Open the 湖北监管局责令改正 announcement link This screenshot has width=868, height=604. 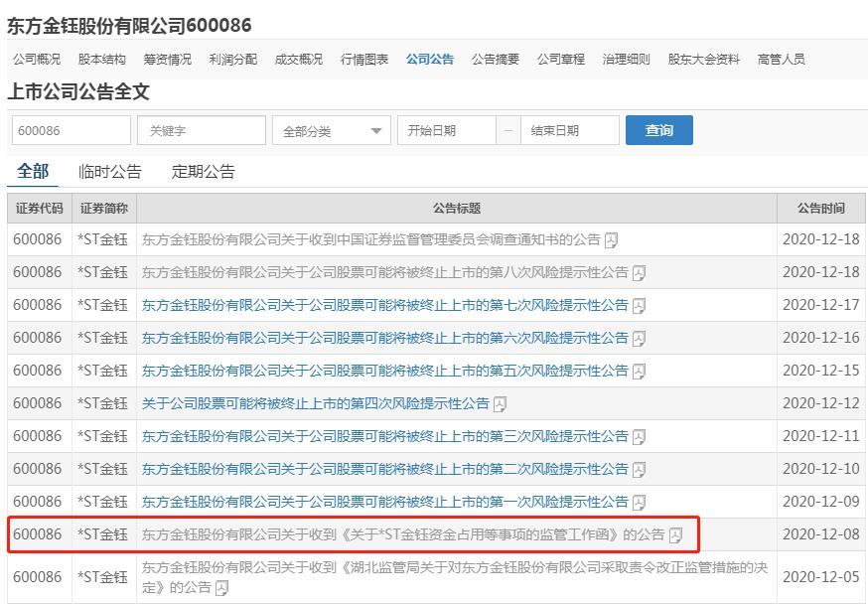coord(455,577)
